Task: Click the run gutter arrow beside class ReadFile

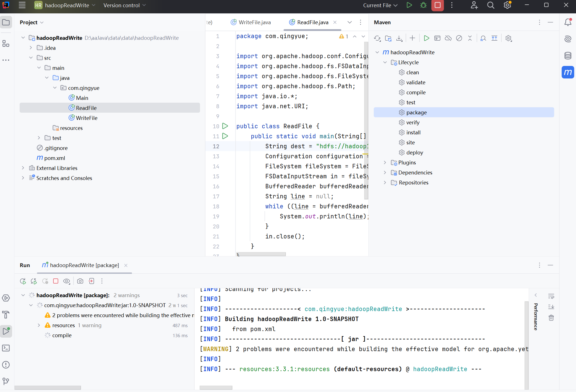Action: pos(225,126)
